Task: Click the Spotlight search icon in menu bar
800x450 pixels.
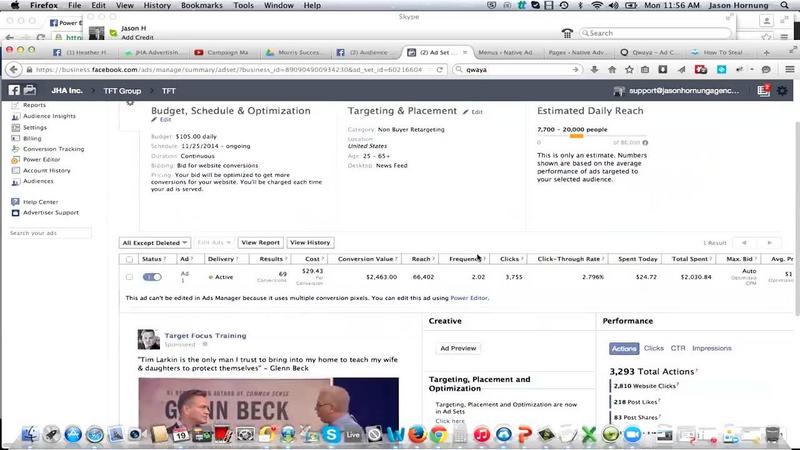Action: coord(785,6)
